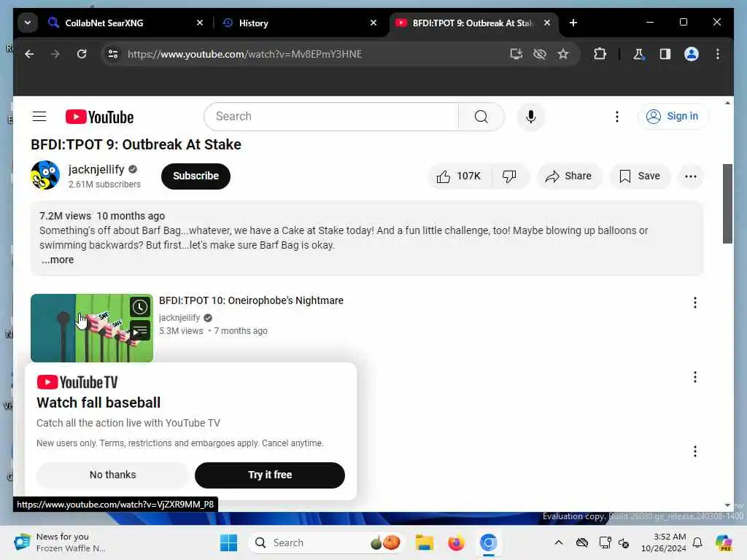747x560 pixels.
Task: Open the jacknjellify channel avatar
Action: pyautogui.click(x=45, y=175)
